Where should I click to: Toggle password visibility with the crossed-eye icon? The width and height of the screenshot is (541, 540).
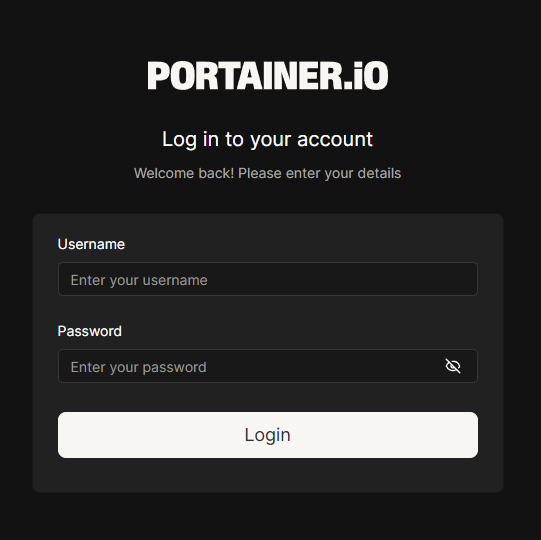453,366
